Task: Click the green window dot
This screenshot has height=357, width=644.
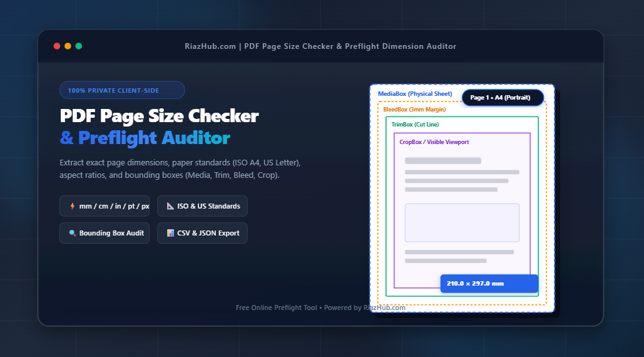Action: [x=79, y=46]
